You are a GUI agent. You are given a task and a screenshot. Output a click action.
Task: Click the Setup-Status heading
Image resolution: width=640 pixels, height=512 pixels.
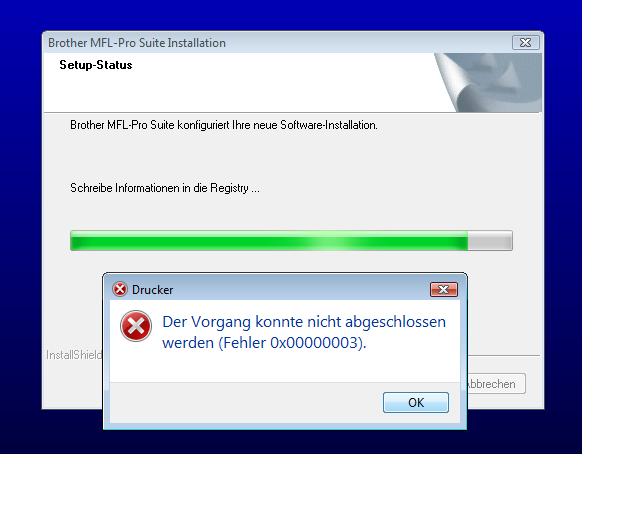click(96, 65)
